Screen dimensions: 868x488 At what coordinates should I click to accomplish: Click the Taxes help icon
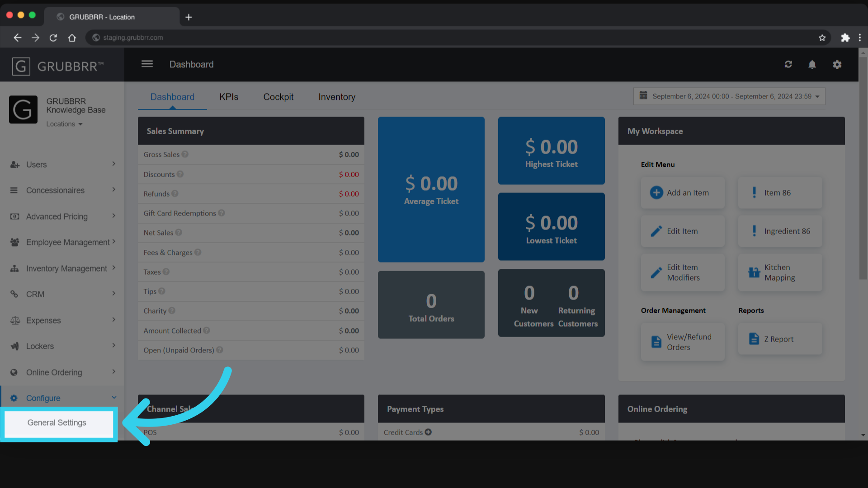tap(166, 272)
